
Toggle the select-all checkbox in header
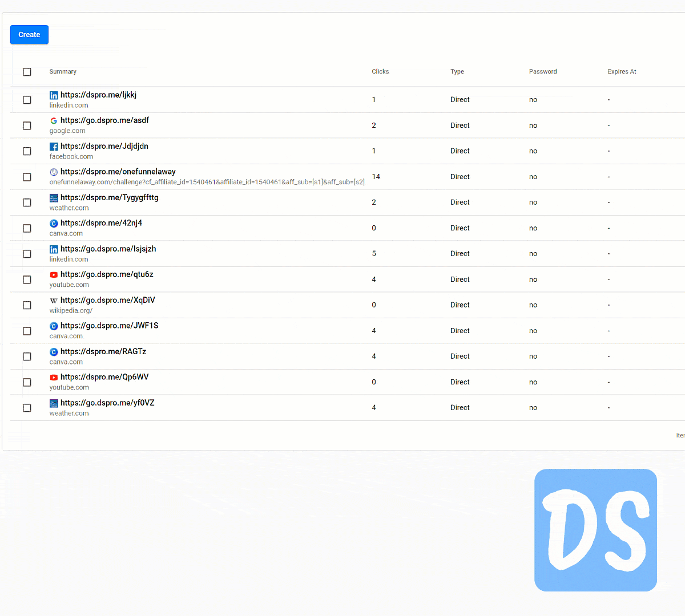(x=27, y=72)
